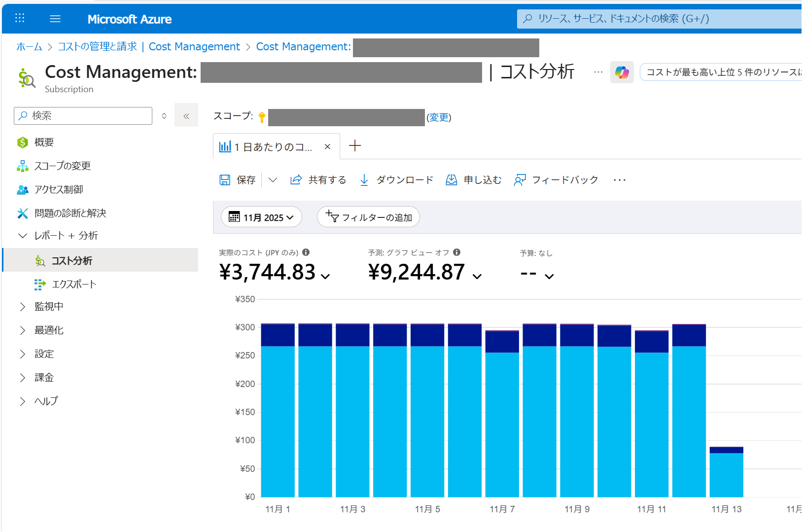Expand the 設定 section

pyautogui.click(x=22, y=354)
